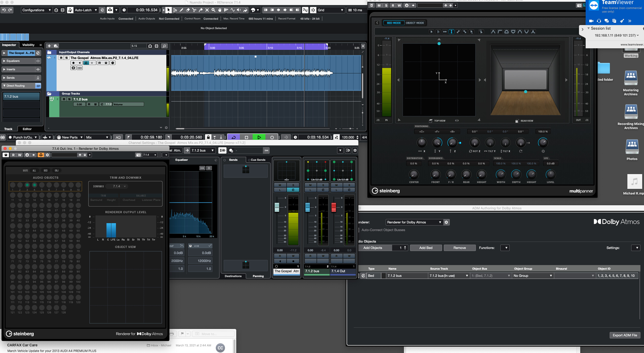Expand the Sends inspector section

18,78
